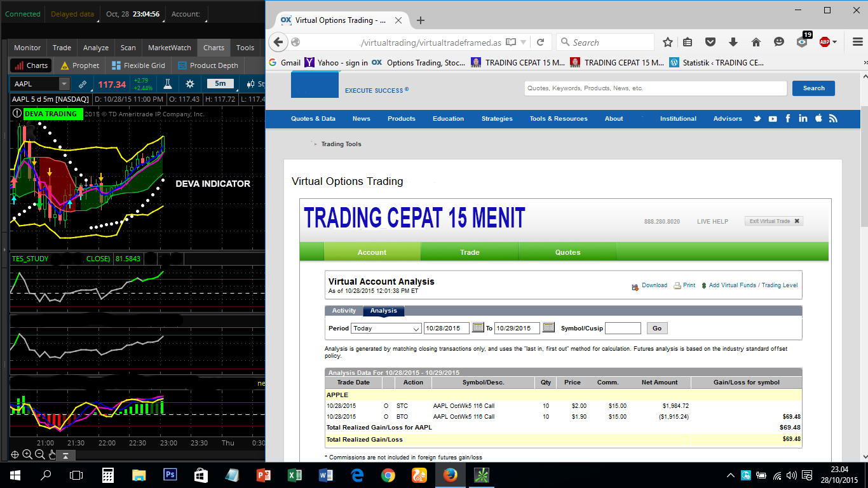Screen dimensions: 868x488
Task: Open the Account dropdown in thinkorswim header
Action: pyautogui.click(x=186, y=14)
